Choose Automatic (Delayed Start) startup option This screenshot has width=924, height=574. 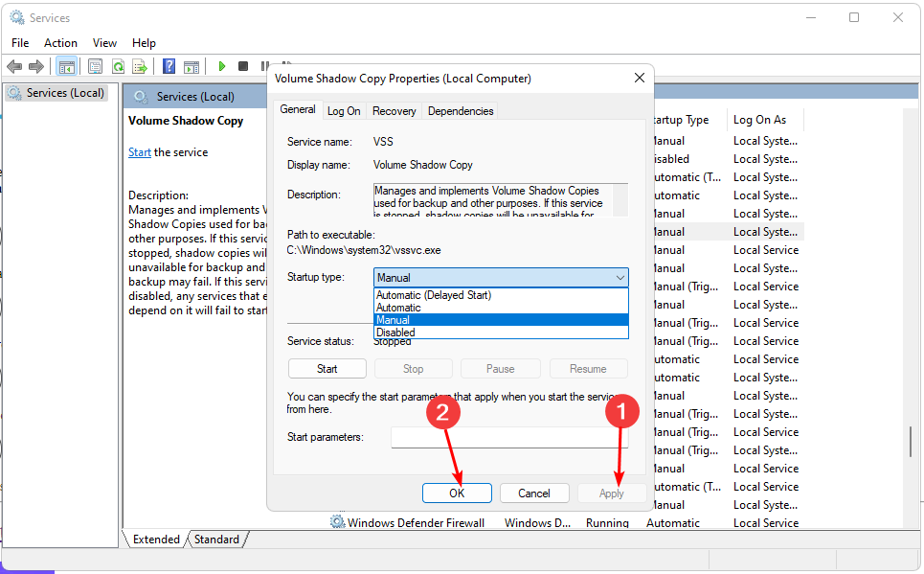tap(501, 295)
